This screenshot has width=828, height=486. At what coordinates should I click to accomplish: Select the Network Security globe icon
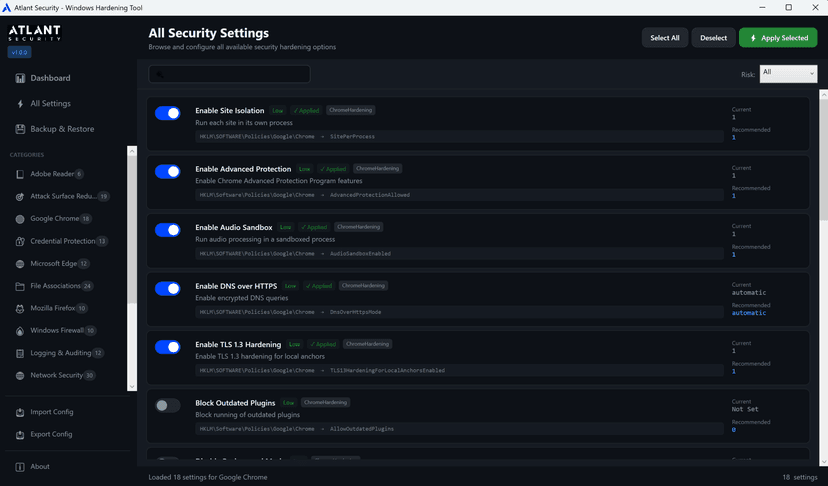coord(20,376)
